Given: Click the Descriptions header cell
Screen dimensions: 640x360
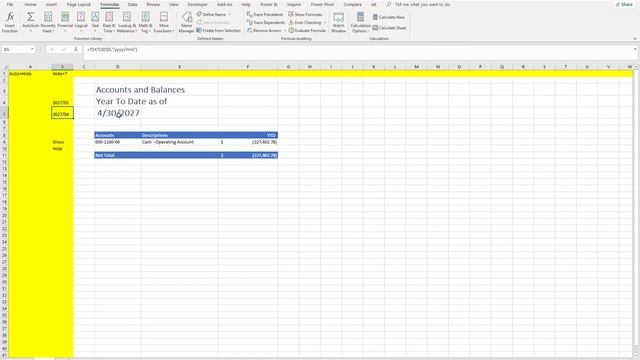Looking at the screenshot, I should coord(179,135).
